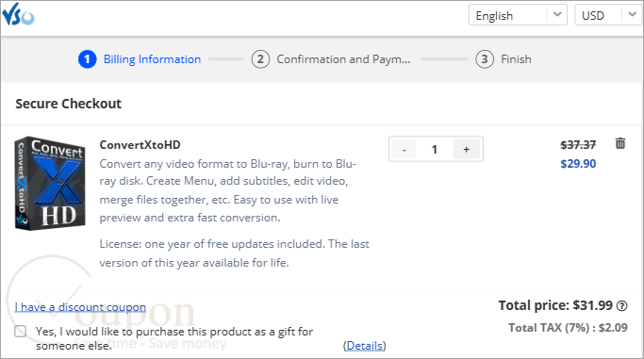Click the Total price $31.99 text
This screenshot has width=644, height=359.
coord(555,305)
